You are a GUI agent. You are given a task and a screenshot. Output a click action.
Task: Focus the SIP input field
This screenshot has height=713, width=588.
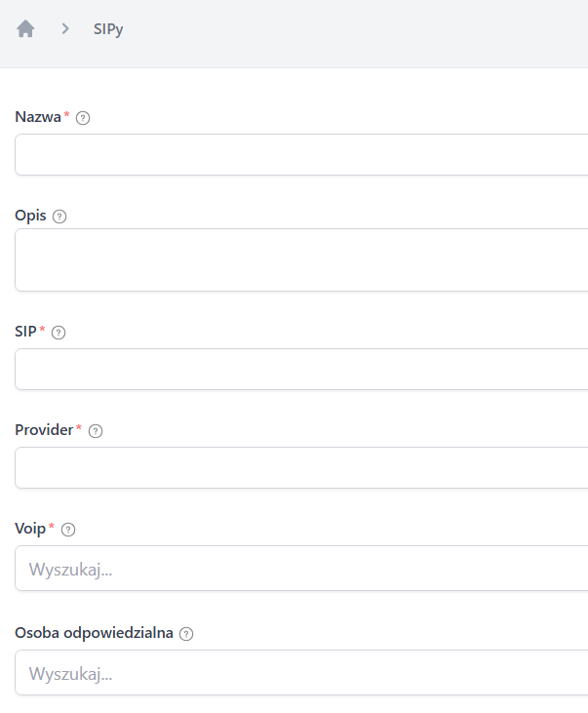(301, 369)
